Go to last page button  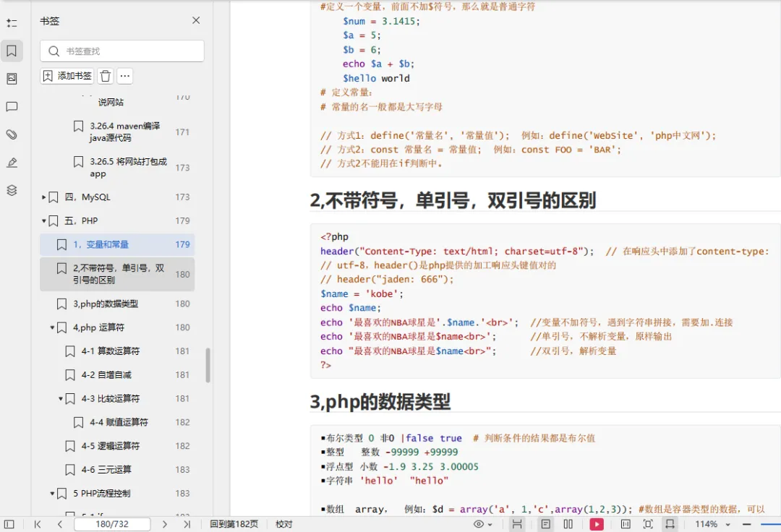(x=187, y=524)
